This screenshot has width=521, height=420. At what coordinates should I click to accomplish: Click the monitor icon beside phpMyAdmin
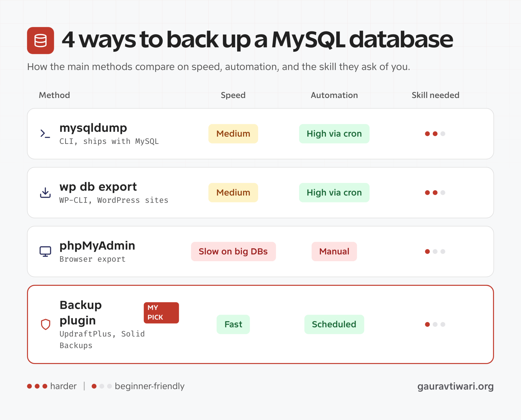coord(45,251)
